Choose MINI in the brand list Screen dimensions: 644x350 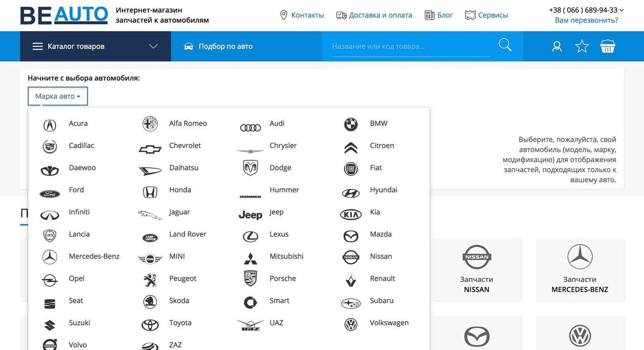pos(177,256)
